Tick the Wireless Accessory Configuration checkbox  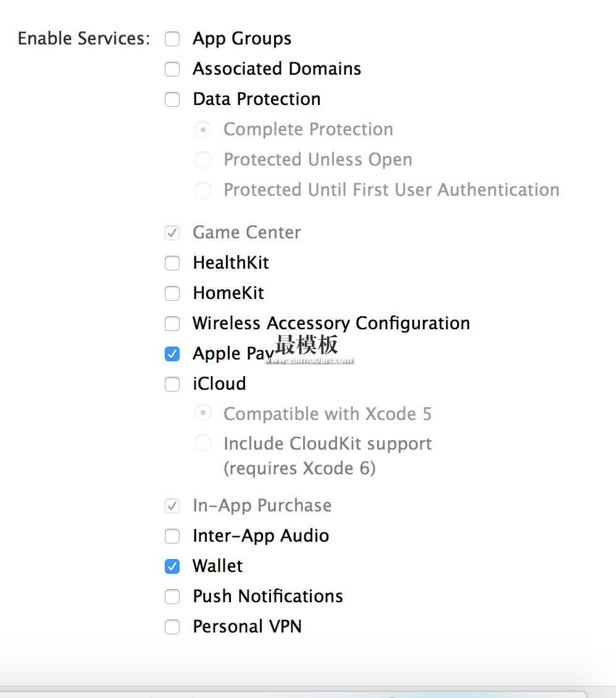(172, 324)
